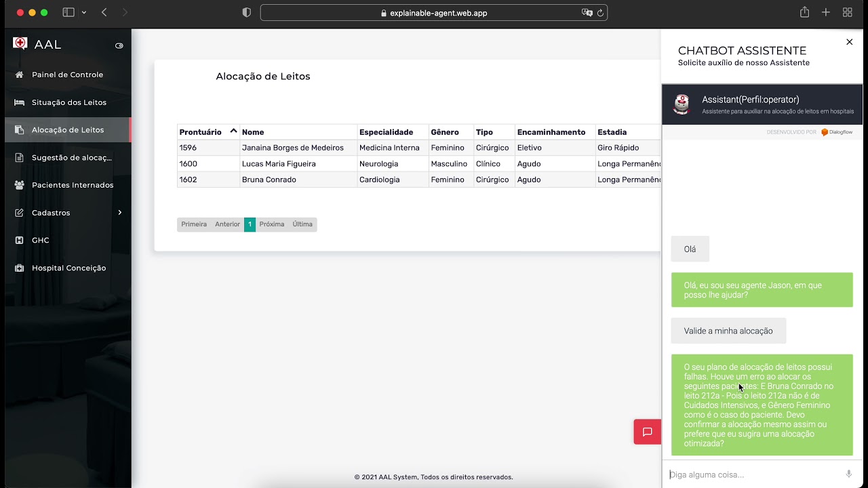Click the Sugestão de alocação sidebar icon
The height and width of the screenshot is (488, 868).
[x=19, y=157]
